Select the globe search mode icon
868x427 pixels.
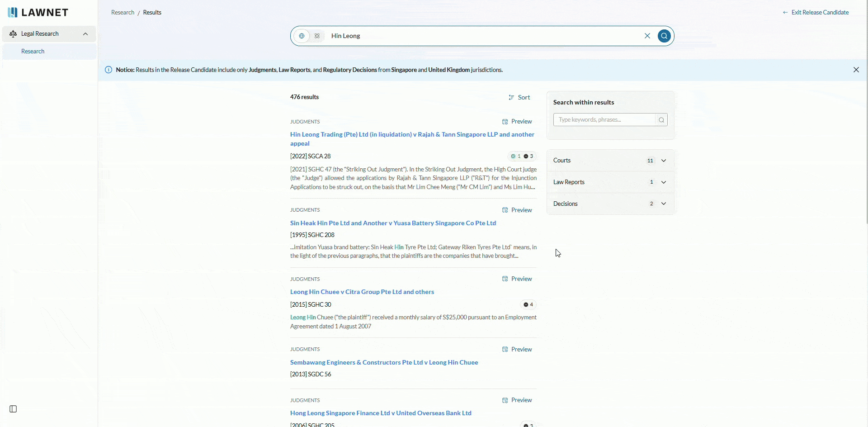click(x=302, y=36)
